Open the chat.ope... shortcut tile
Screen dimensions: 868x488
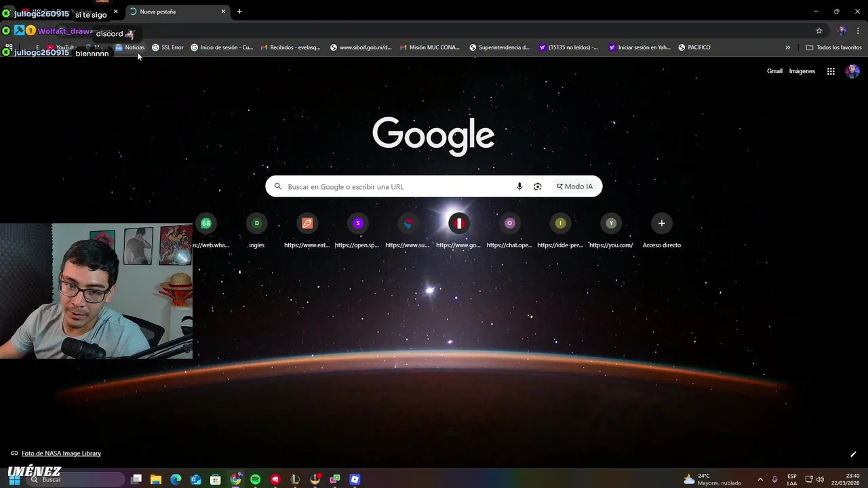coord(510,230)
